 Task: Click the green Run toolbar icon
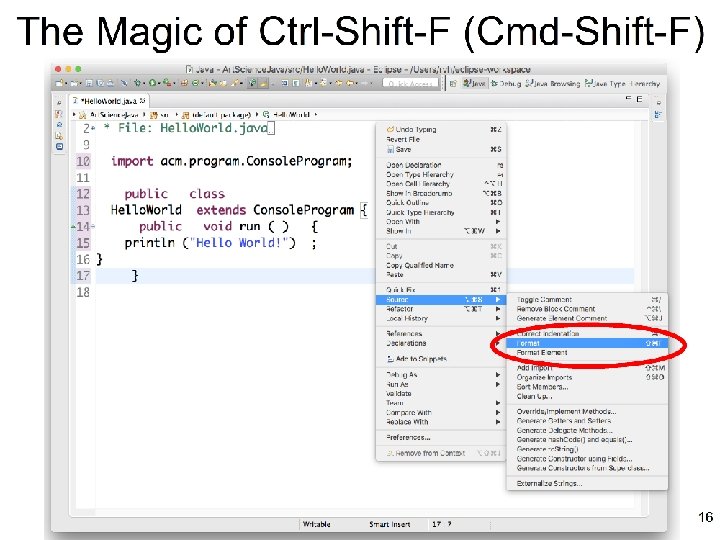coord(152,83)
